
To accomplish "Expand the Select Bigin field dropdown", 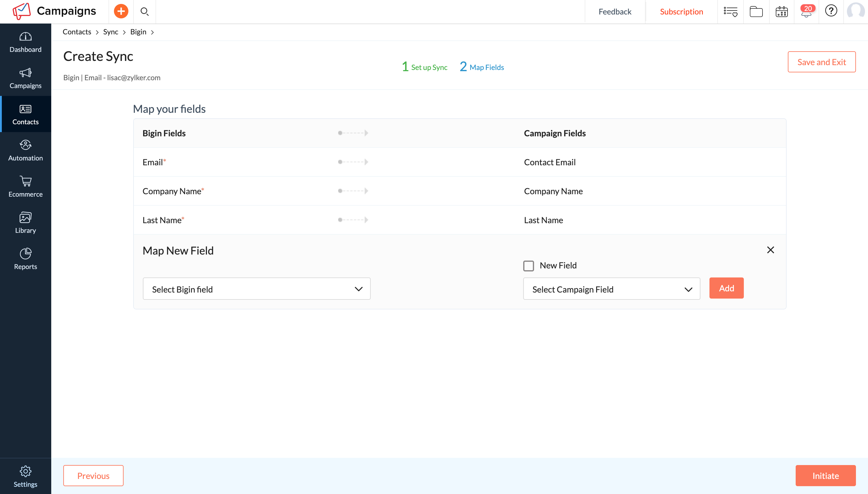I will point(256,289).
